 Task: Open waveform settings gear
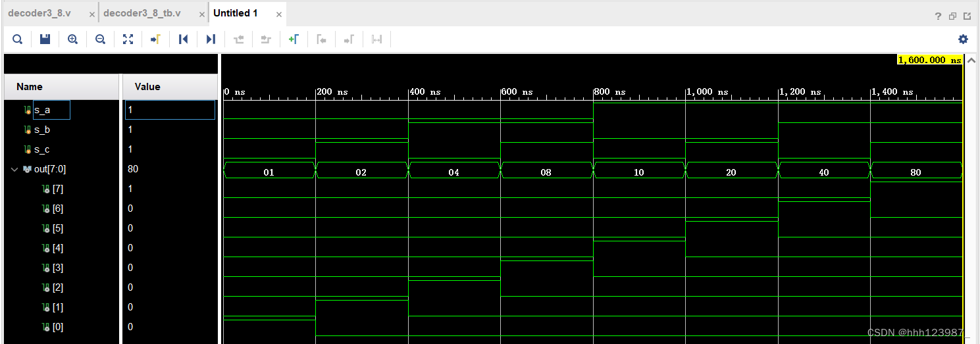click(x=963, y=39)
